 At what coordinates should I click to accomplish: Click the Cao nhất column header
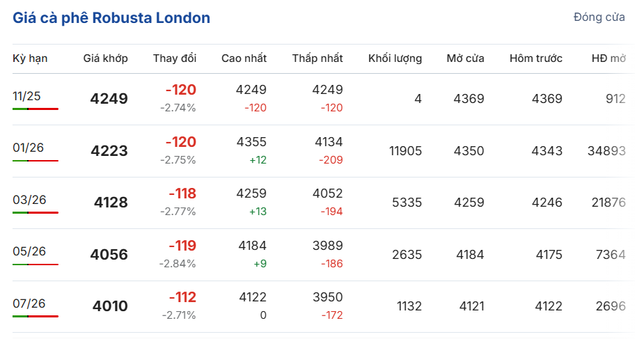[x=244, y=58]
